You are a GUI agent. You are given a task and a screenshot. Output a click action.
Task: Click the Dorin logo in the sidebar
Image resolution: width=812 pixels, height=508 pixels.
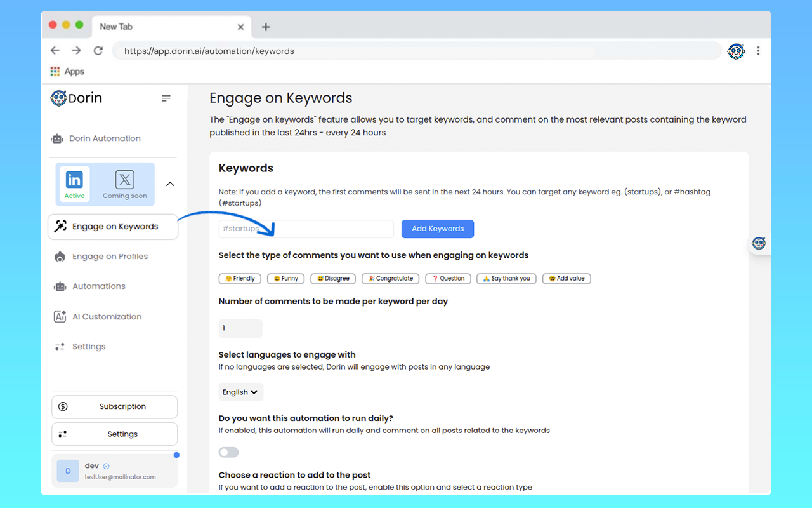pyautogui.click(x=76, y=98)
